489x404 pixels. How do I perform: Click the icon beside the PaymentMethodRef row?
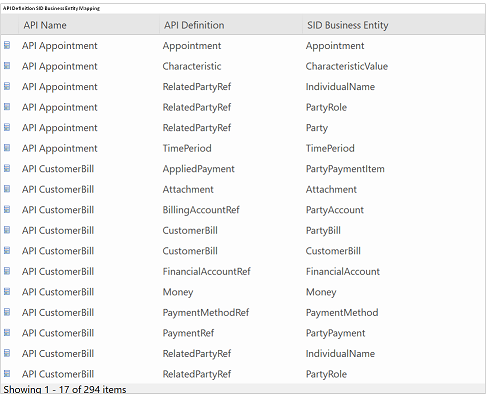(7, 312)
